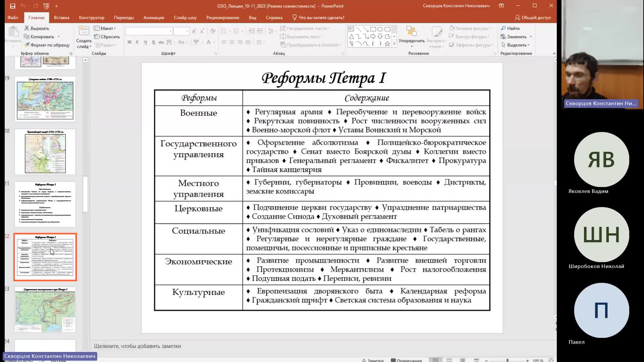This screenshot has width=644, height=362.
Task: Select the Triangle shape in gallery
Action: (x=351, y=36)
